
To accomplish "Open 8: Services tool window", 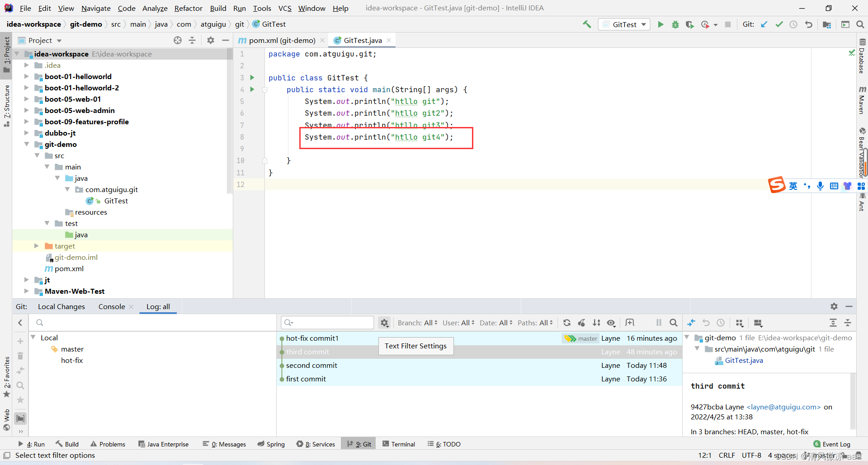I will point(316,444).
